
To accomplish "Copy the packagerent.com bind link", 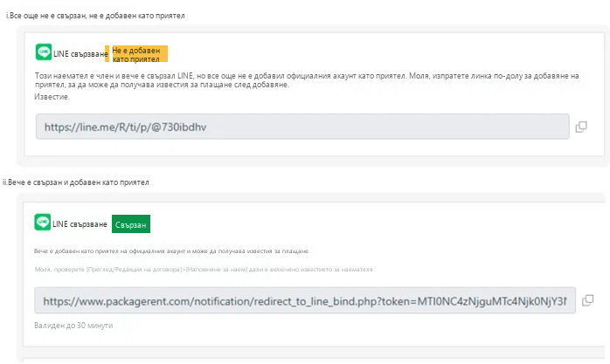I will click(x=587, y=300).
